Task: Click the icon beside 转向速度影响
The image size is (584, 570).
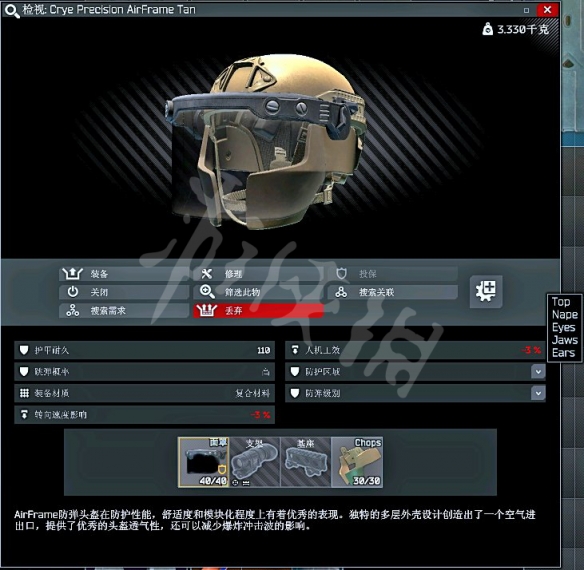Action: point(24,414)
